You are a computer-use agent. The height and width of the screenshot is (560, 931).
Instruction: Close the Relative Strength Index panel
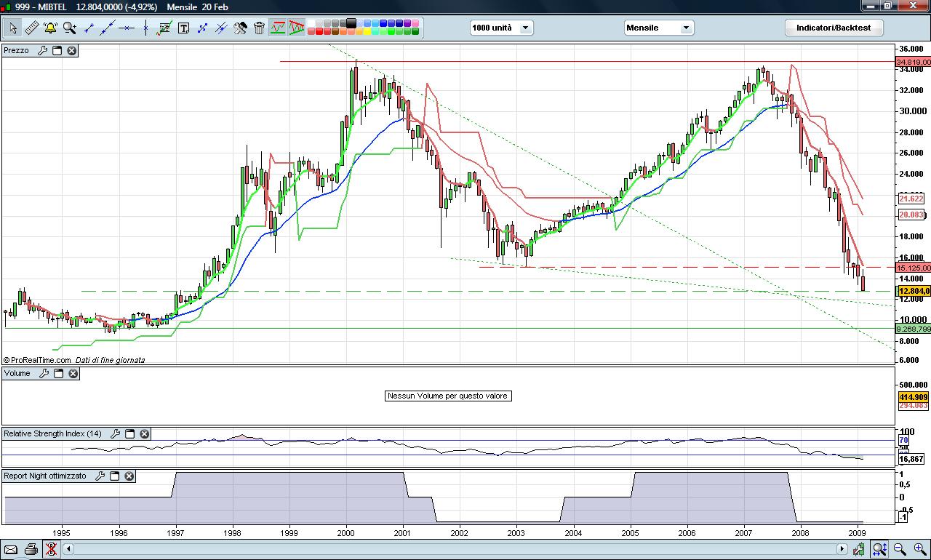point(144,434)
